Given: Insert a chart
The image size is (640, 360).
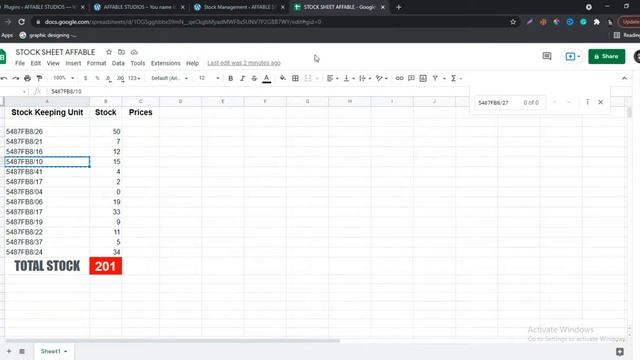Looking at the screenshot, I should (423, 78).
